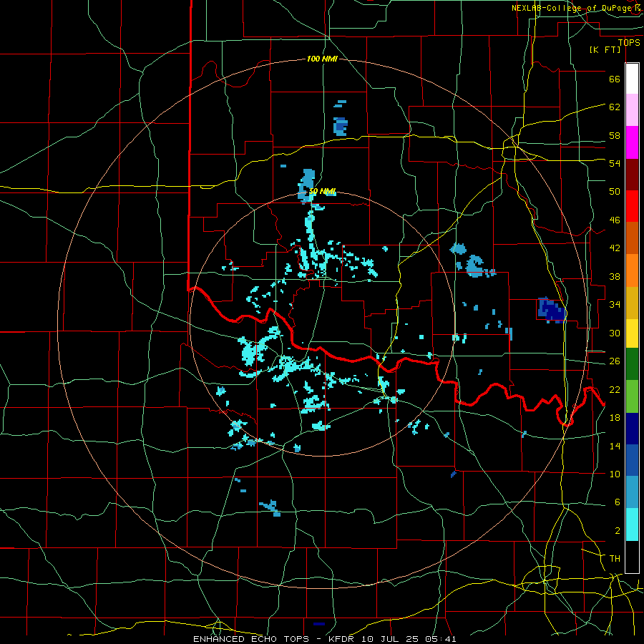This screenshot has width=644, height=644.
Task: Click the '54' value on the legend scale
Action: (615, 163)
